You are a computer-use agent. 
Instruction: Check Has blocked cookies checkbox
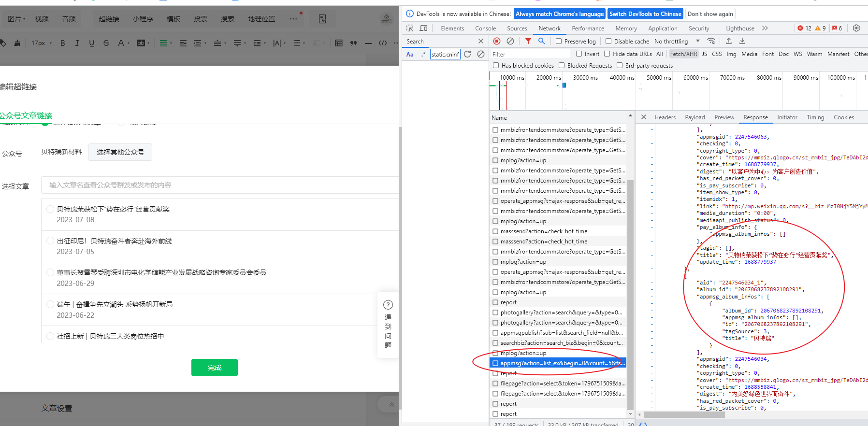[x=496, y=65]
